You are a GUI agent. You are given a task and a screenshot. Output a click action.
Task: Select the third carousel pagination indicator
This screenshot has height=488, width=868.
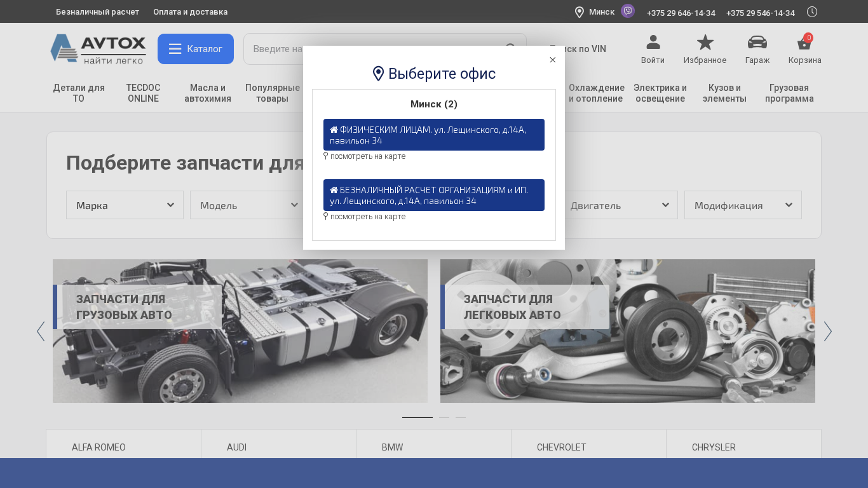point(461,417)
